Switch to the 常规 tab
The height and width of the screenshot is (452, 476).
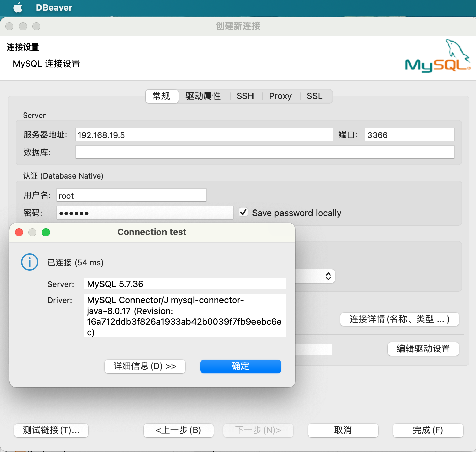pos(161,96)
